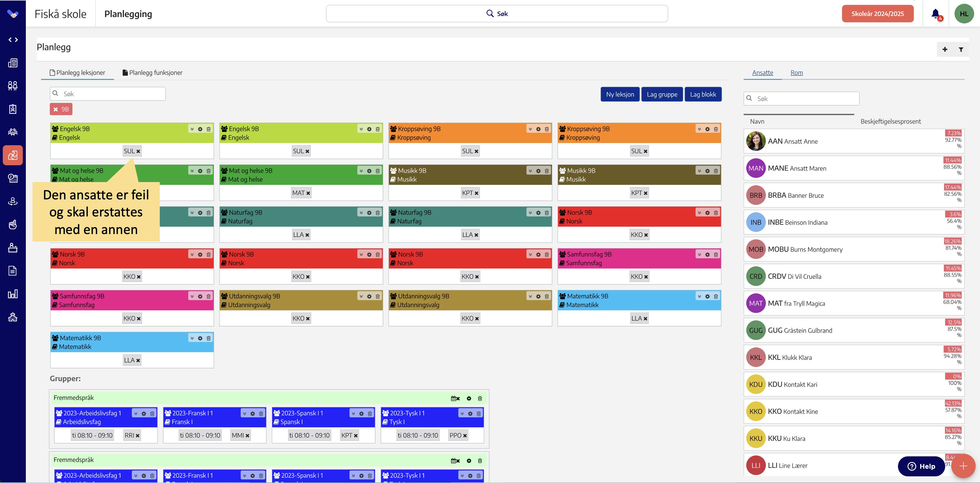Open the notifications bell with badge 4
The height and width of the screenshot is (483, 980).
(x=936, y=14)
